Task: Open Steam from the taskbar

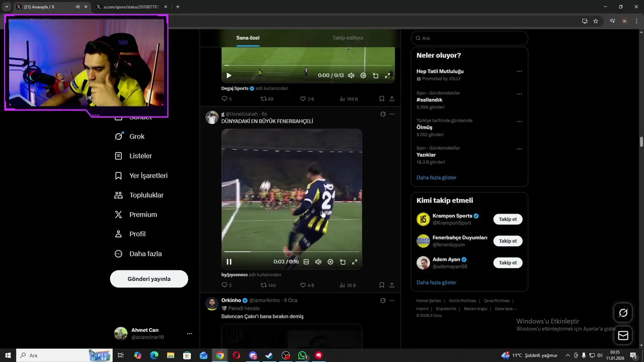Action: 269,355
